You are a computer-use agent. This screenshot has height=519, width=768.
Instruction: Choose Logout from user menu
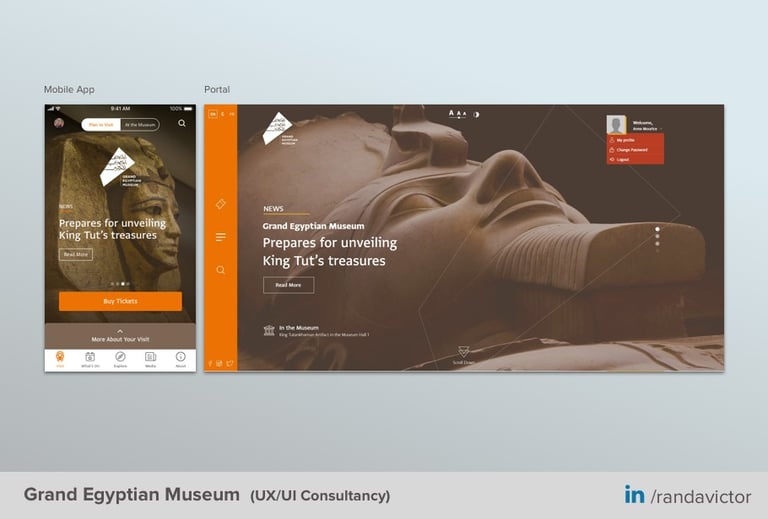[635, 160]
